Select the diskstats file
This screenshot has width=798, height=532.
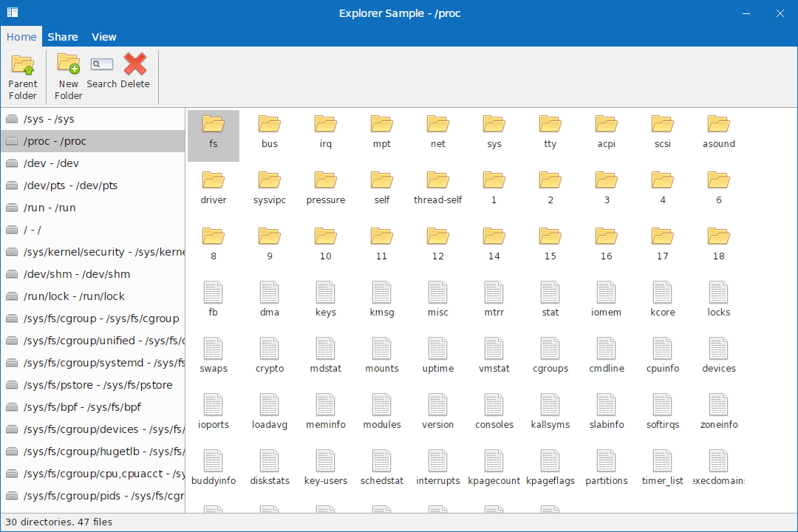click(270, 471)
